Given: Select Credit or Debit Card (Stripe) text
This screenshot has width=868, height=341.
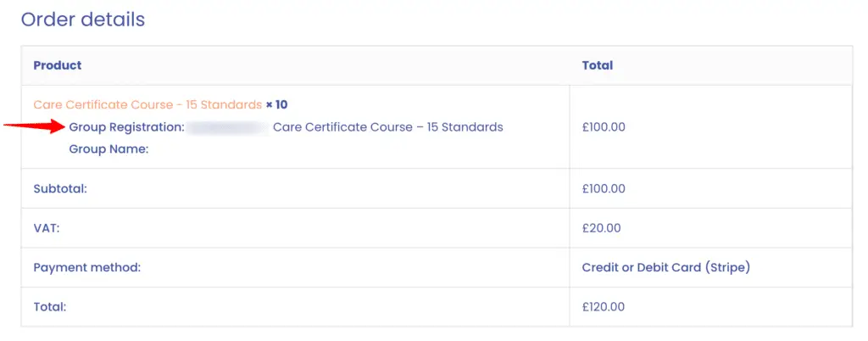Looking at the screenshot, I should pos(666,268).
